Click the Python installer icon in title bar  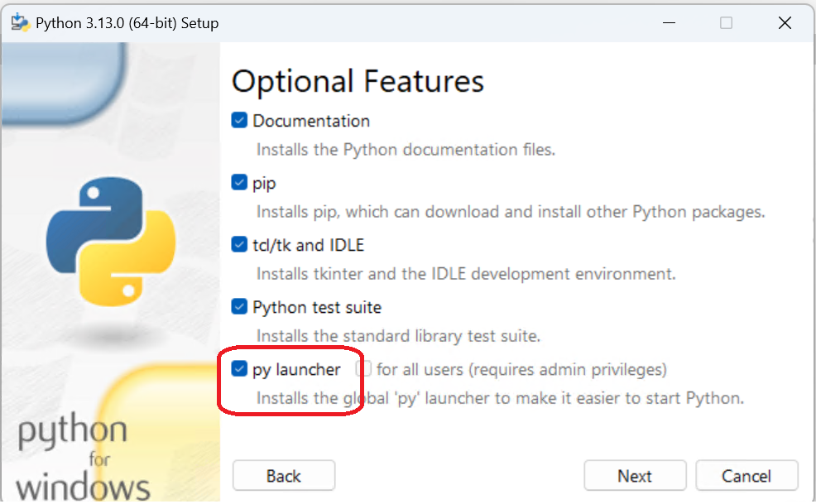tap(21, 22)
